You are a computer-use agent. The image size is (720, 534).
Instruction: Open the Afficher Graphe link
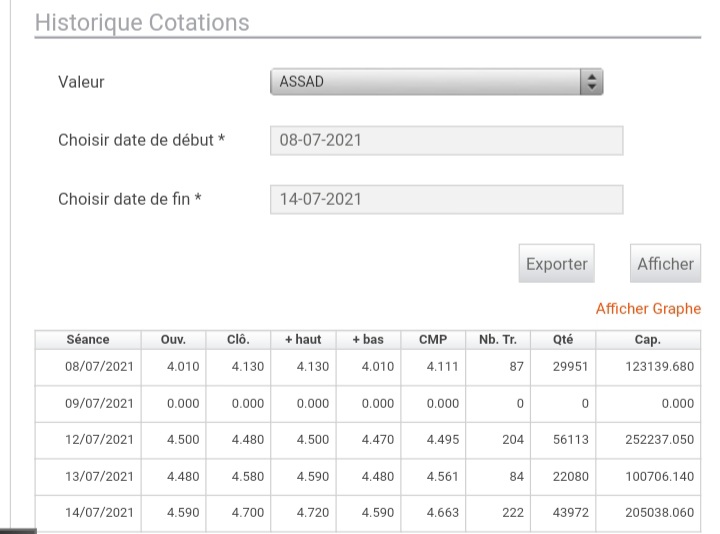click(648, 309)
